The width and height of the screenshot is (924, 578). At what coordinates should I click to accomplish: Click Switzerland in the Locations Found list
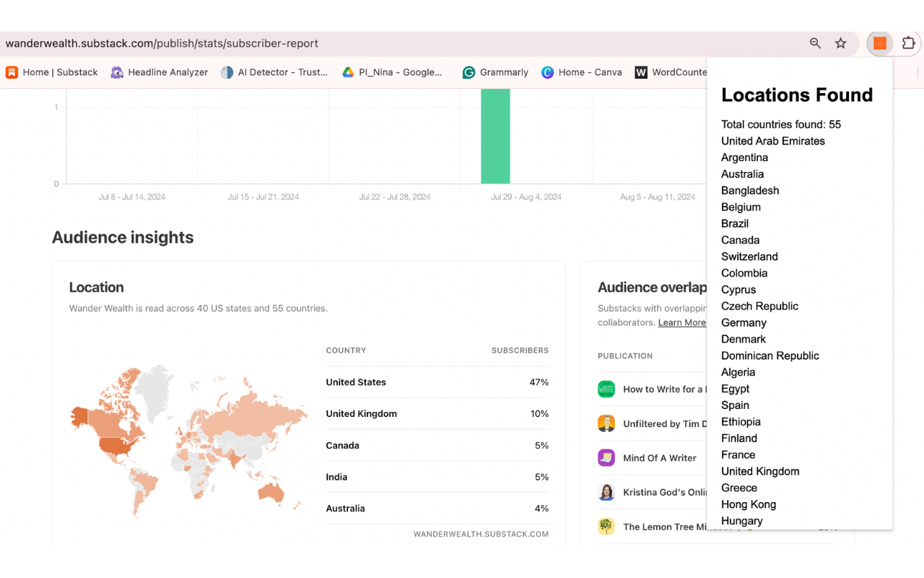coord(749,256)
